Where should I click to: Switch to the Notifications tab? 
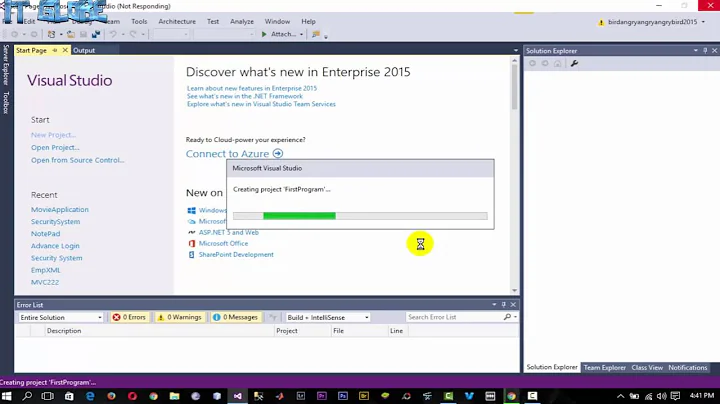click(687, 367)
